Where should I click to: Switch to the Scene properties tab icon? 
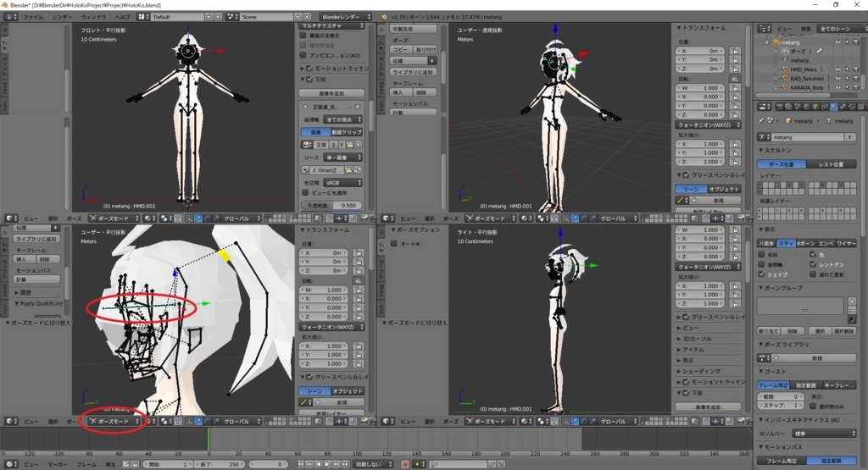(798, 107)
